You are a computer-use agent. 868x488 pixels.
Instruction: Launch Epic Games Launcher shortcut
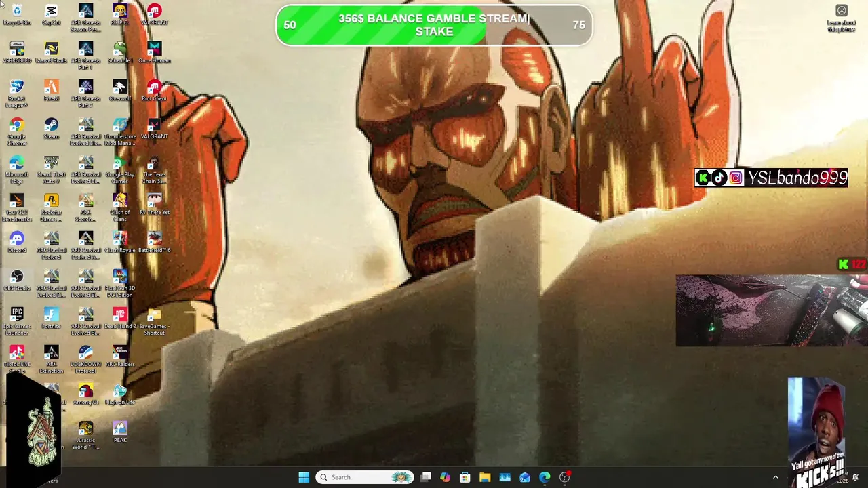[x=17, y=322]
